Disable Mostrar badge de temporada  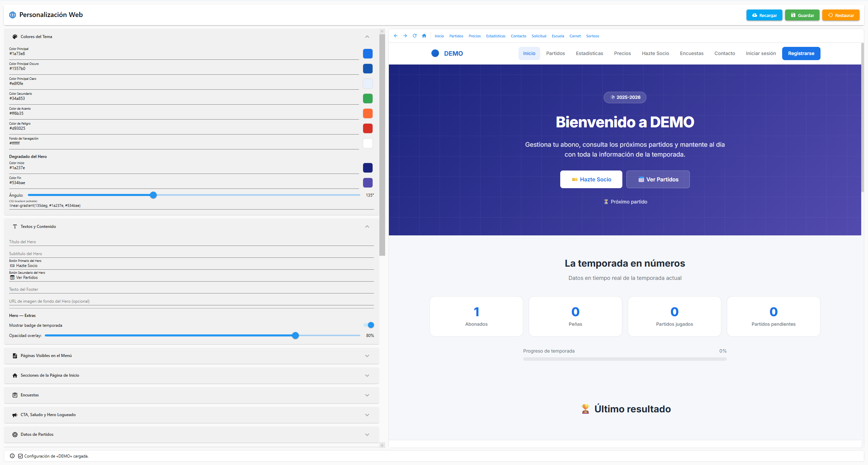point(370,325)
